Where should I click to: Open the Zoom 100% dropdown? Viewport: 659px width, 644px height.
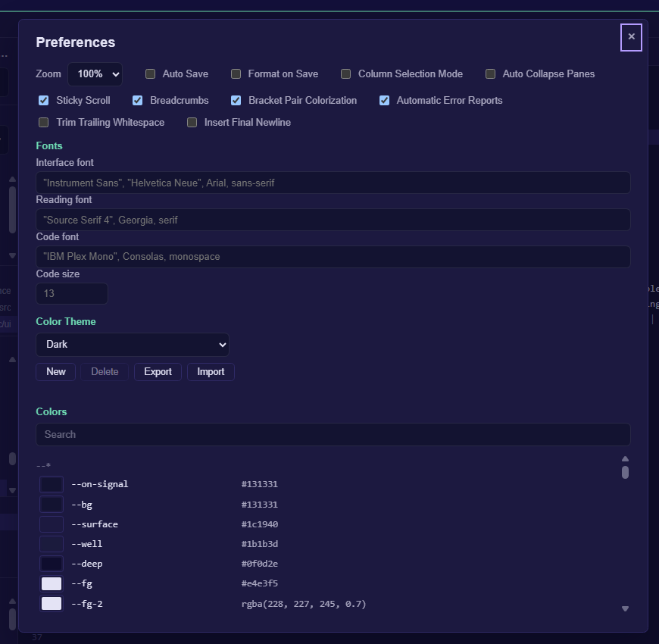[x=95, y=74]
